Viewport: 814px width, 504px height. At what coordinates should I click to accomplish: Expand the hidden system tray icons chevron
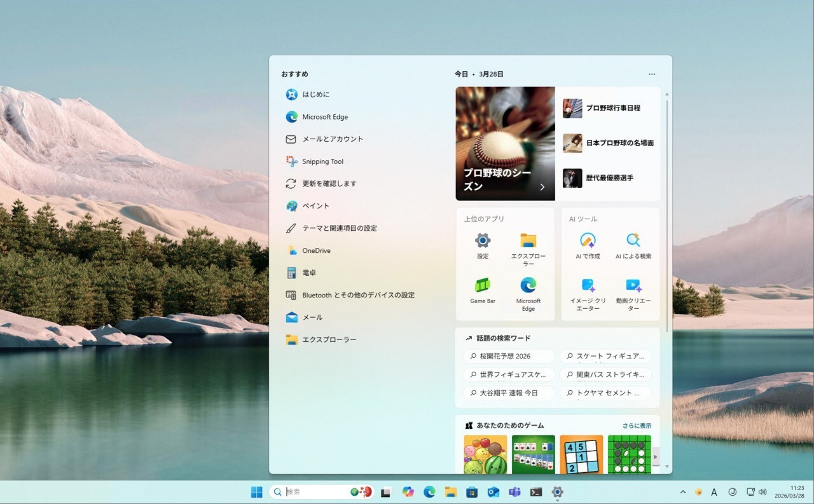pos(683,492)
